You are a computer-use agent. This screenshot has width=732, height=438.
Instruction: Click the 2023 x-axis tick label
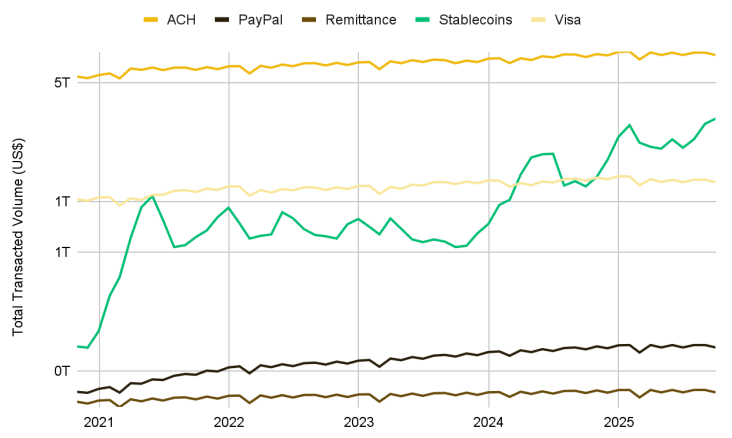point(359,423)
